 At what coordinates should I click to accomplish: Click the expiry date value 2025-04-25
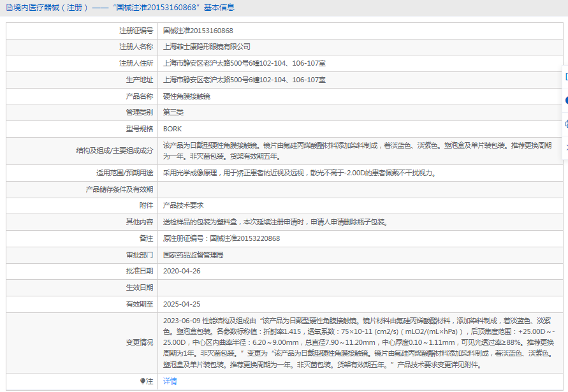(x=182, y=304)
